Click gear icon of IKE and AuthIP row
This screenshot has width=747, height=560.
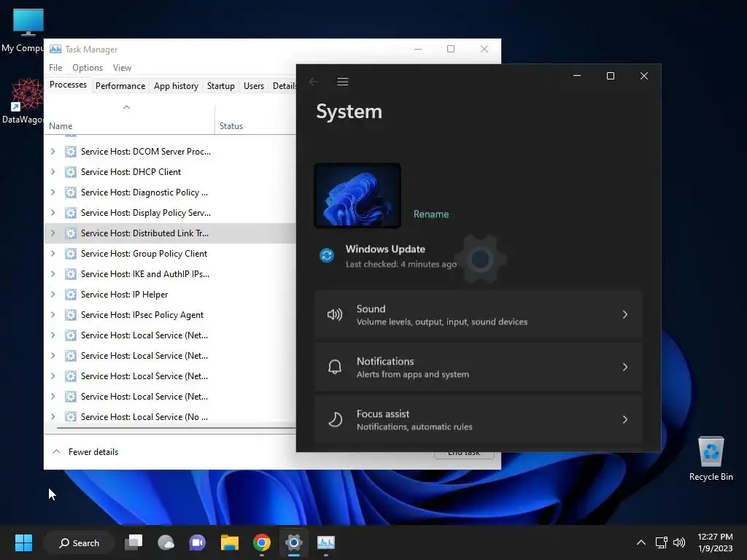[71, 274]
